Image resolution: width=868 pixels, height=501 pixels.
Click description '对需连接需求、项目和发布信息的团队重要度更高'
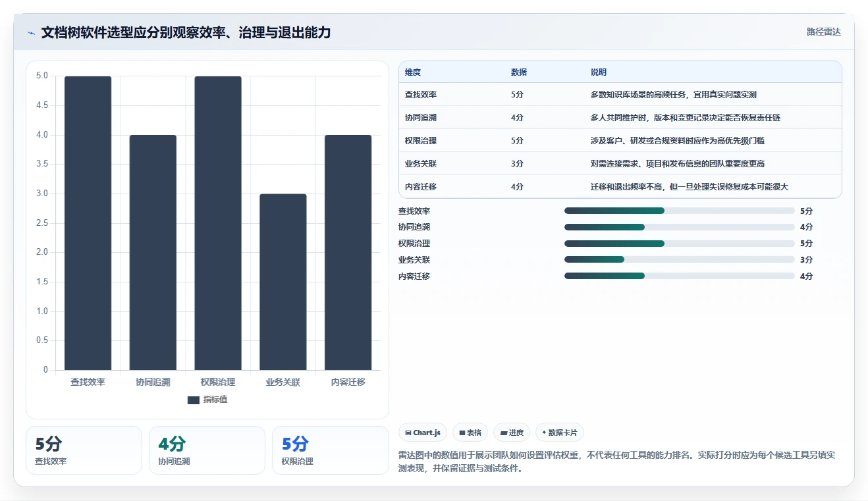678,164
